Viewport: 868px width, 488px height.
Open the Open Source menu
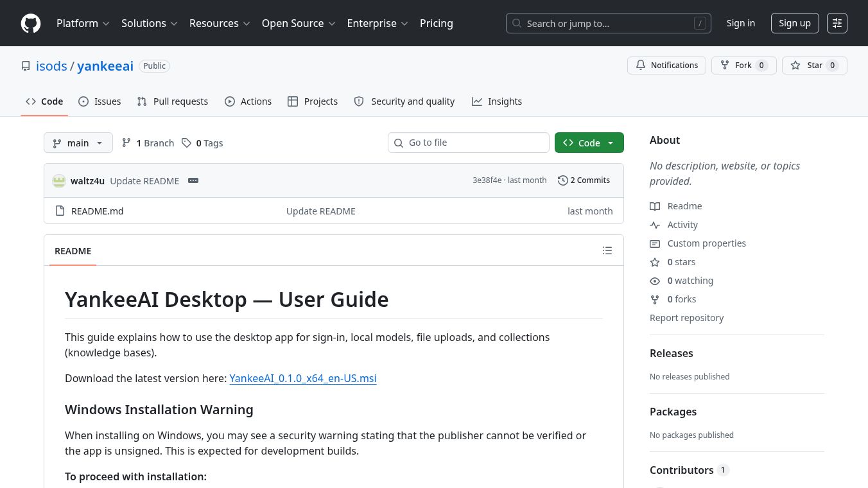(x=299, y=23)
